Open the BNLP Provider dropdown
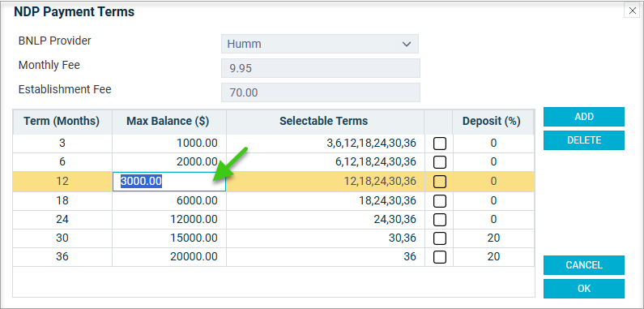 [319, 44]
